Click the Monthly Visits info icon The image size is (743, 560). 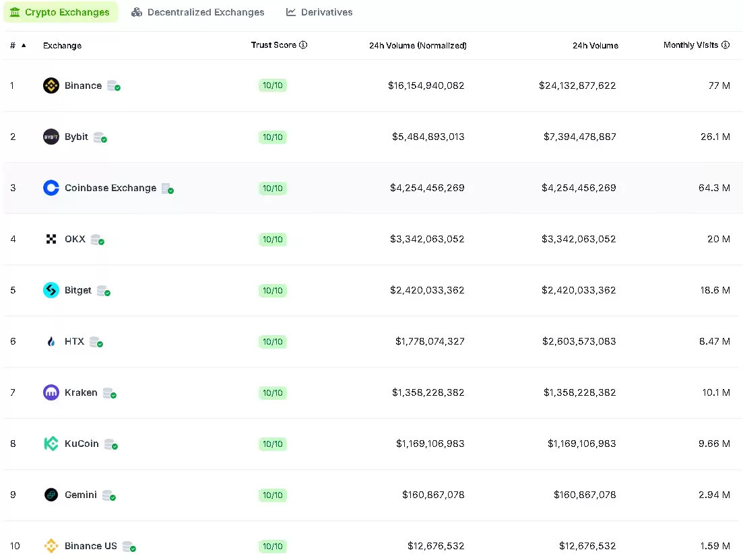725,45
